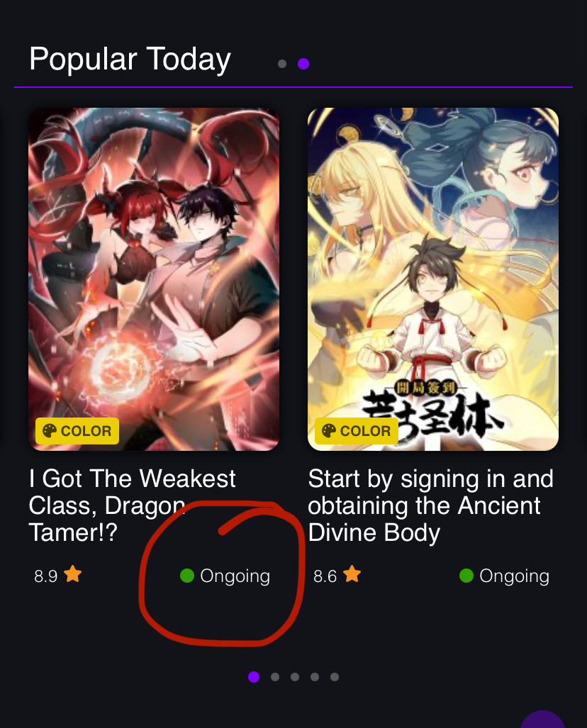The height and width of the screenshot is (728, 587).
Task: Open the Ancient Divine Body cover thumbnail
Action: [x=433, y=279]
